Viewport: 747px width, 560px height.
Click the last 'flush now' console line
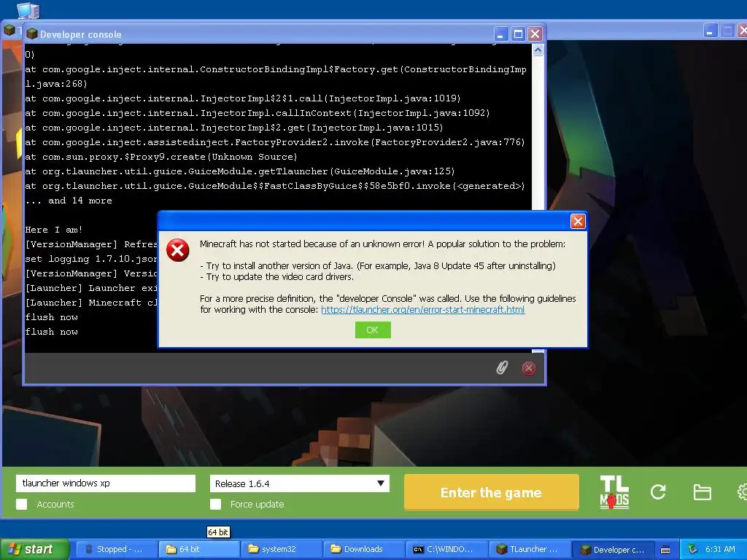pyautogui.click(x=52, y=332)
